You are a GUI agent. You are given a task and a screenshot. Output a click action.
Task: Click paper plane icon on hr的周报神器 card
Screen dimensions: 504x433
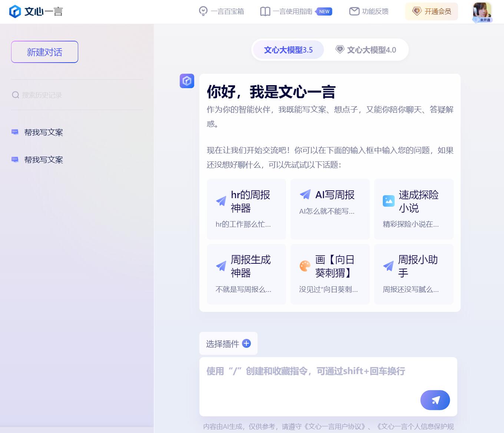221,201
